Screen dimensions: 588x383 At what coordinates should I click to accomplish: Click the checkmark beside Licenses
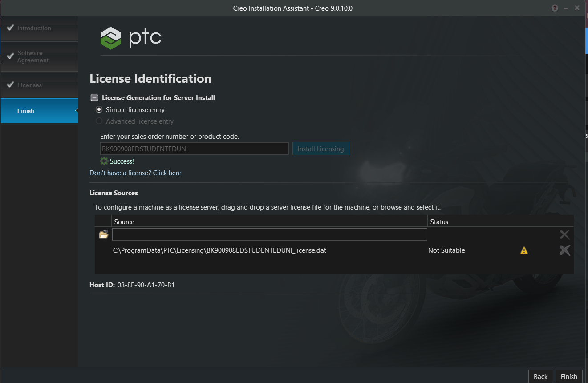coord(11,85)
